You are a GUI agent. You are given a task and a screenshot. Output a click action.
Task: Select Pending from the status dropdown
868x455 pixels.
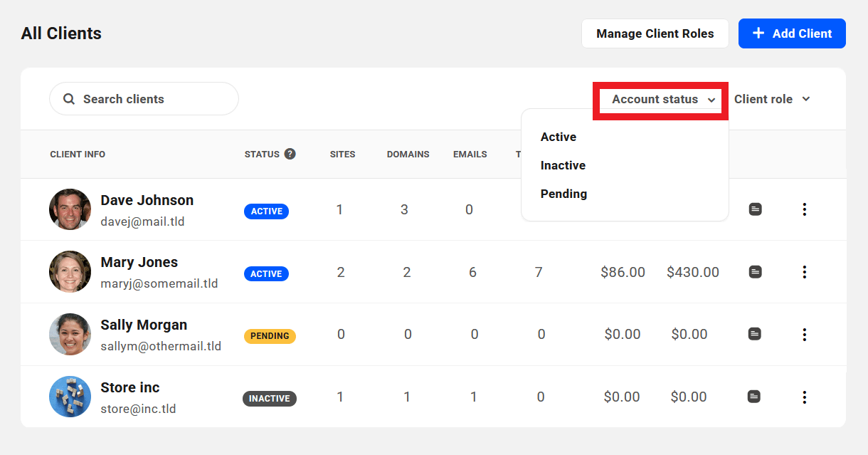(x=563, y=194)
